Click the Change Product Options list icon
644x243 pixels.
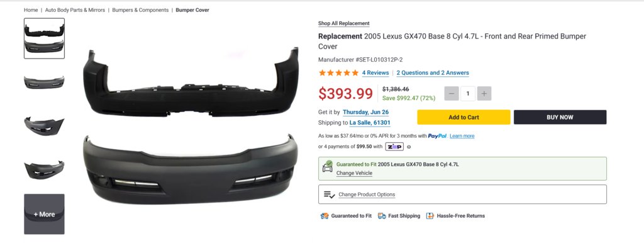pos(330,195)
